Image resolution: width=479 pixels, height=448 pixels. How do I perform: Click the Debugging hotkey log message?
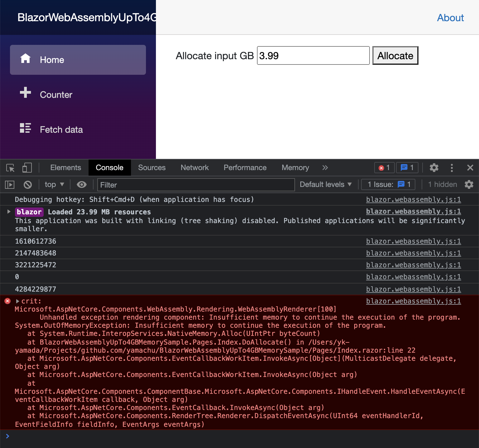(134, 199)
